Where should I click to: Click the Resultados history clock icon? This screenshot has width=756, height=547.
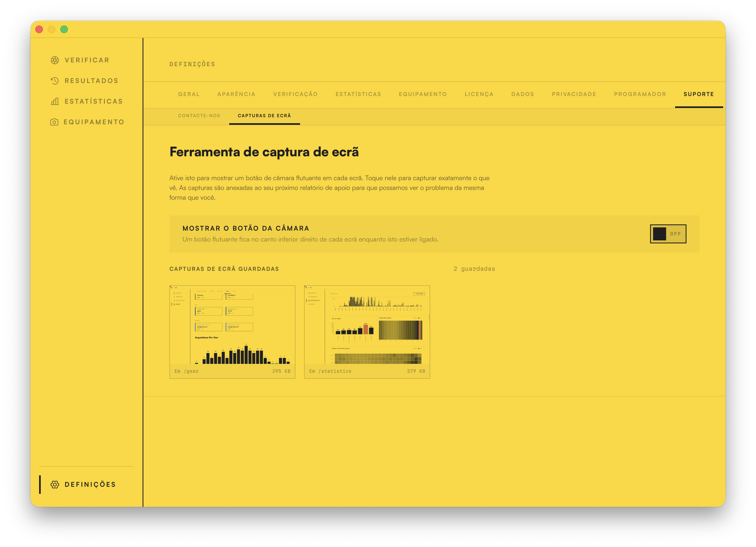(55, 81)
